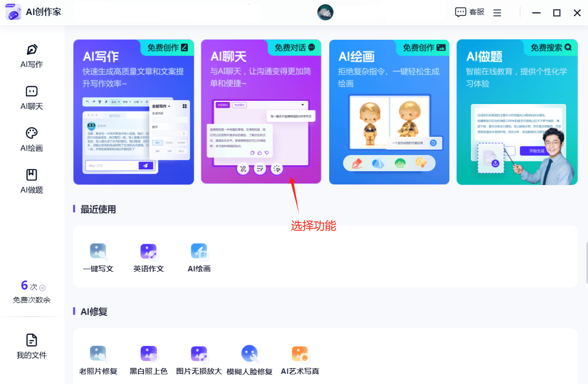The image size is (588, 384).
Task: Open the hamburger menu in title bar
Action: click(497, 12)
